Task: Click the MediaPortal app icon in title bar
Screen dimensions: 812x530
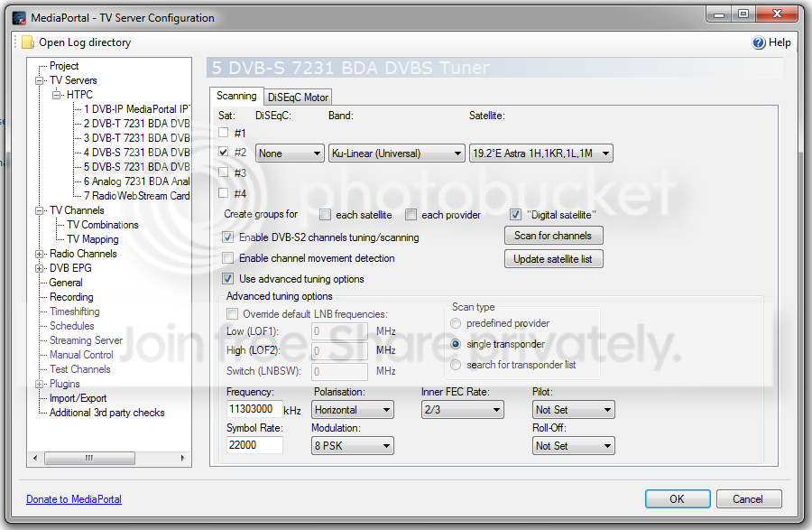Action: 19,18
